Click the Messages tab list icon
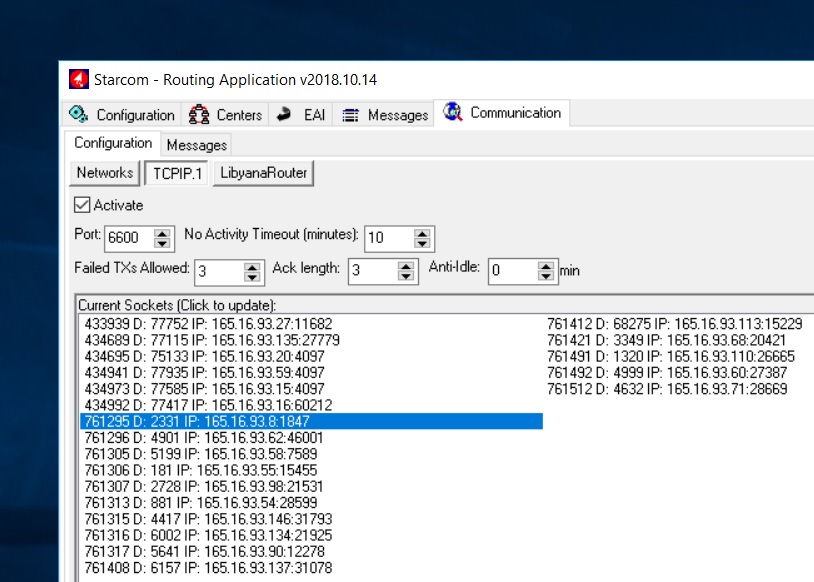 click(x=350, y=115)
